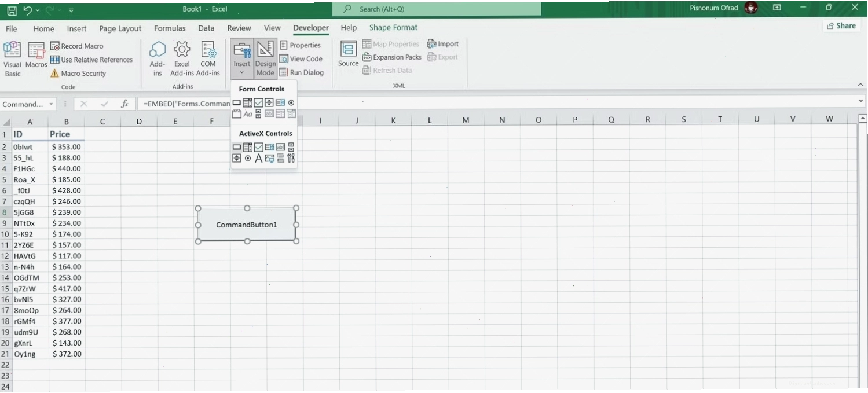This screenshot has height=393, width=868.
Task: Open Customize Quick Access Toolbar dropdown
Action: point(71,10)
